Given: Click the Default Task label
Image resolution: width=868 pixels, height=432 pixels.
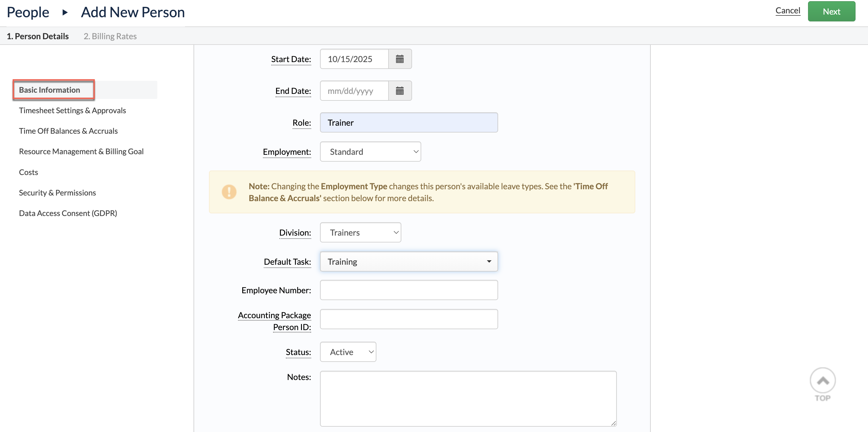Looking at the screenshot, I should [287, 262].
